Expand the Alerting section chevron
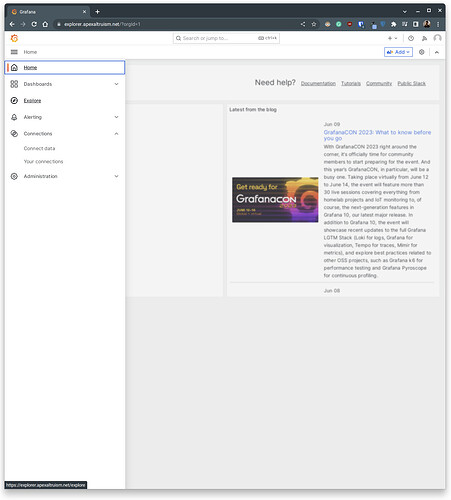The width and height of the screenshot is (451, 500). click(x=116, y=117)
